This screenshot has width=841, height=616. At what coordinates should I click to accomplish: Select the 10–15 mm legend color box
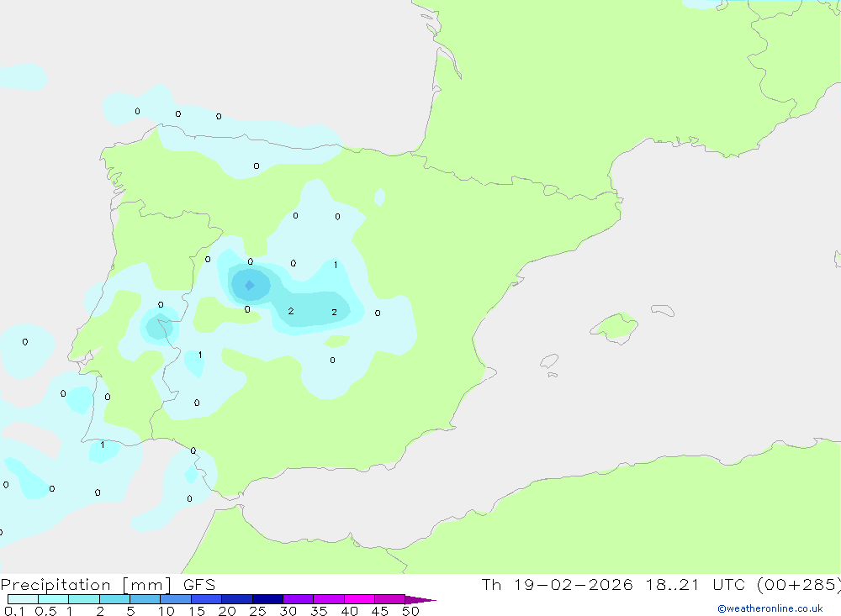pos(175,599)
